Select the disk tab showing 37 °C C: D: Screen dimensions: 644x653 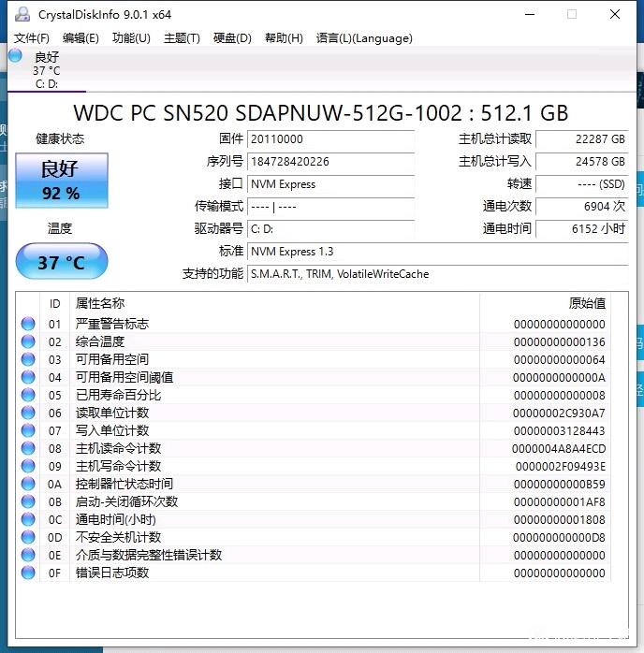coord(47,70)
